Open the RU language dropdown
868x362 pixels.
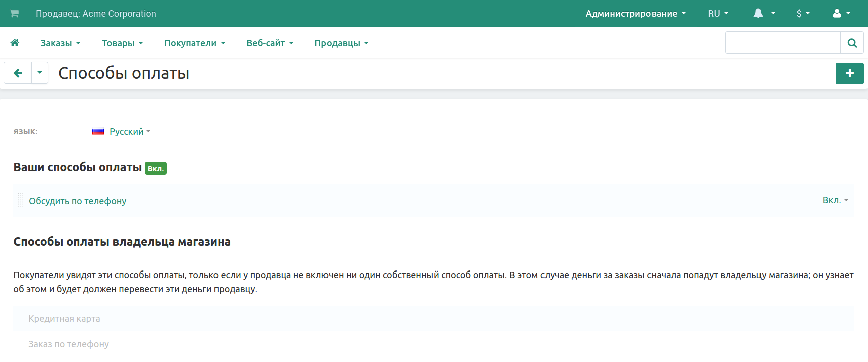(x=718, y=14)
